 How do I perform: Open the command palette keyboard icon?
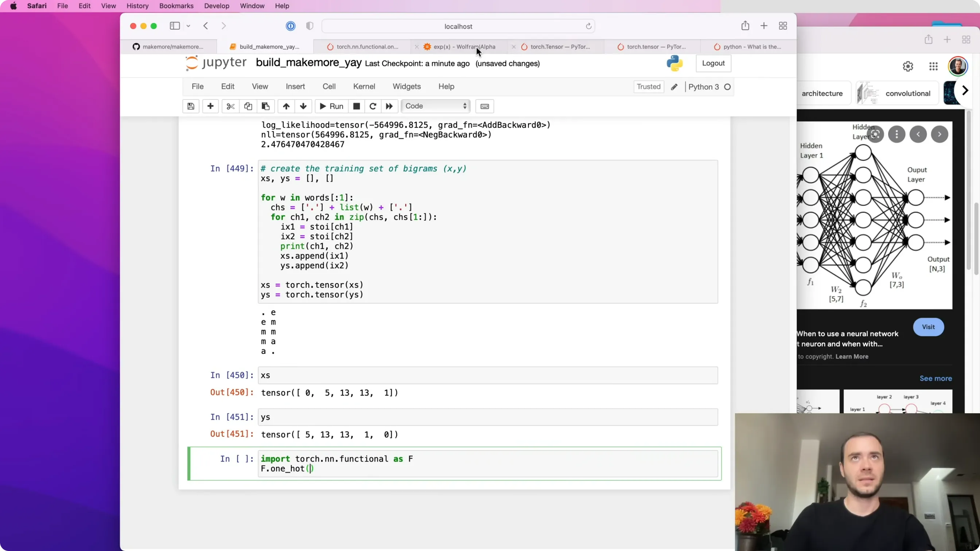click(x=485, y=106)
